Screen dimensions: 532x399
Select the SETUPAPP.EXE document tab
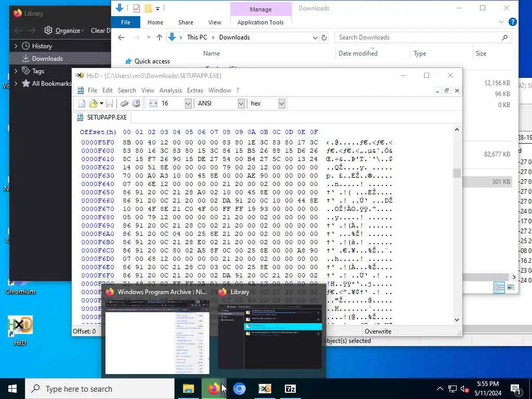click(102, 117)
